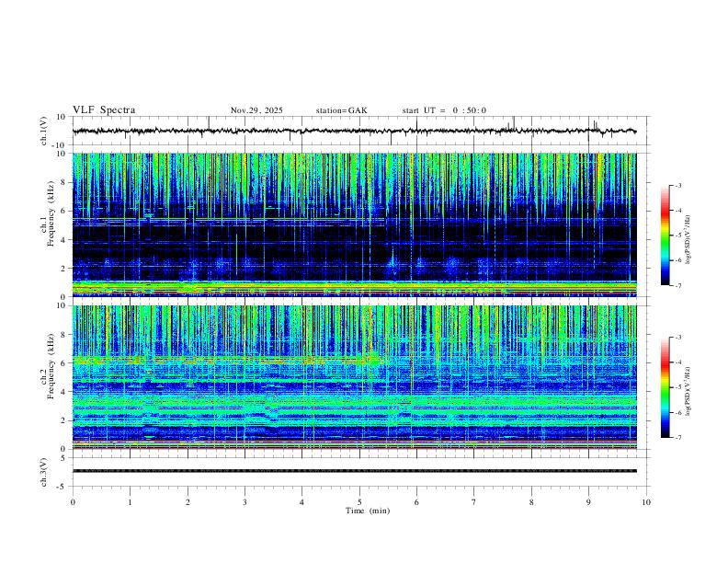Click the "-5" label on ch.1 color bar
Screen dimensions: 728x563
(x=677, y=236)
